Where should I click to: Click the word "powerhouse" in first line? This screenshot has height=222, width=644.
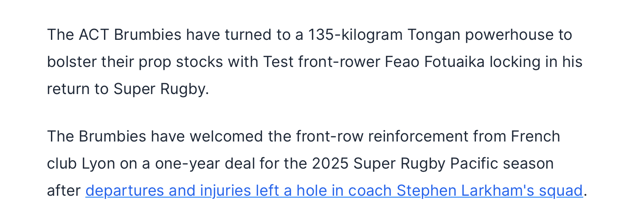(x=509, y=35)
